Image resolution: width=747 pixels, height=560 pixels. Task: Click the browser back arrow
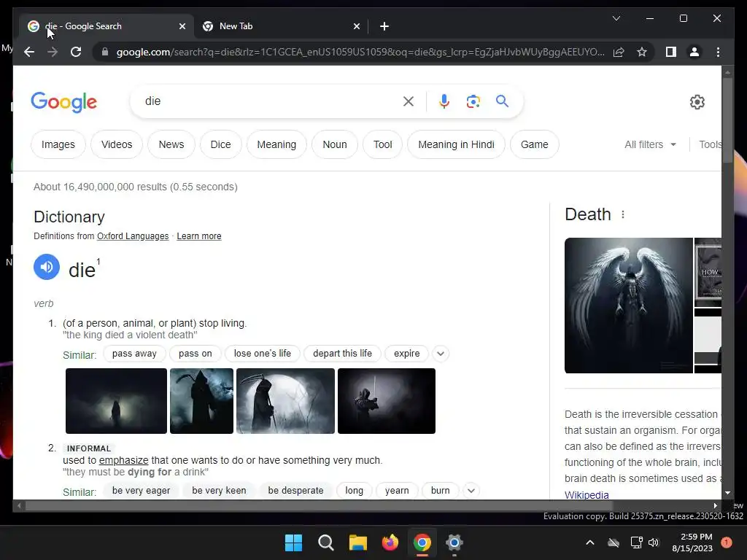(29, 52)
